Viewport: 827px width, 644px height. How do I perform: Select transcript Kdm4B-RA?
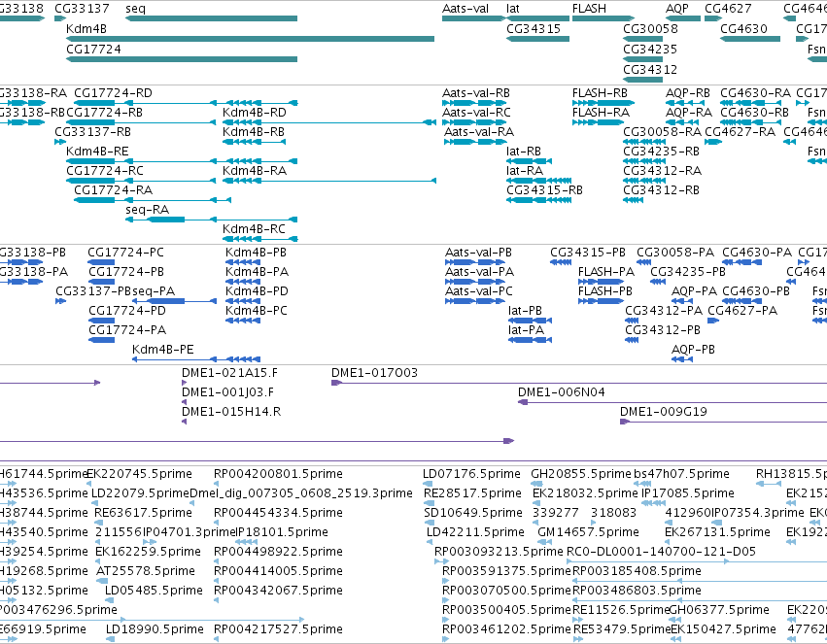coord(329,181)
